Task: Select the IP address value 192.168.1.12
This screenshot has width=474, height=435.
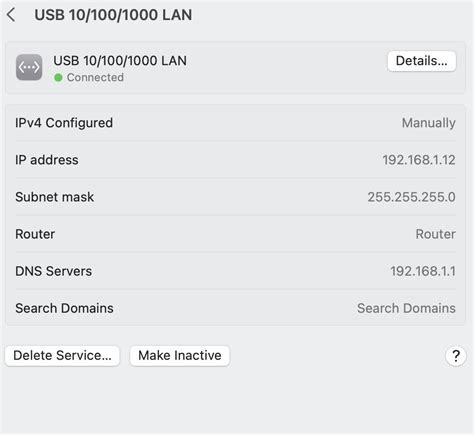Action: coord(419,160)
